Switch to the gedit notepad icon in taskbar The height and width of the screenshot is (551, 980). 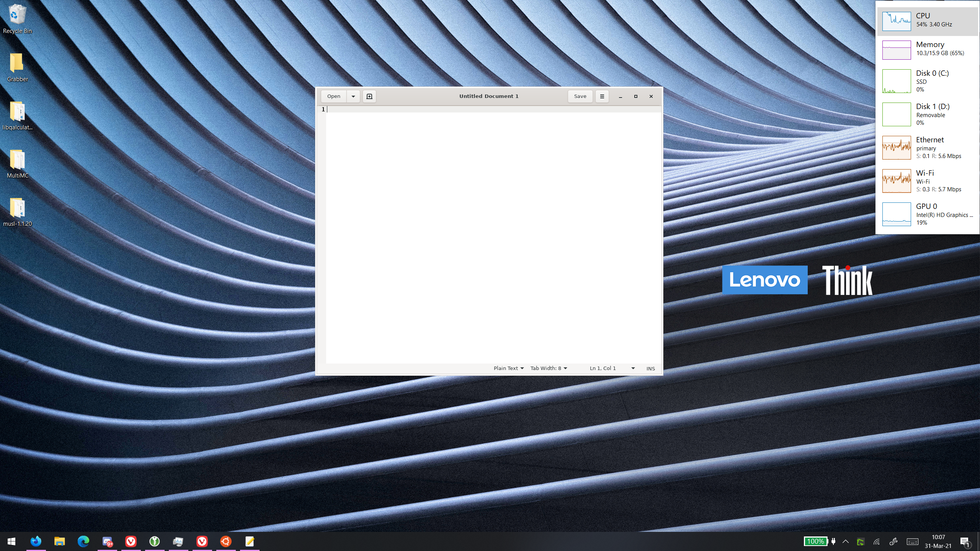250,541
